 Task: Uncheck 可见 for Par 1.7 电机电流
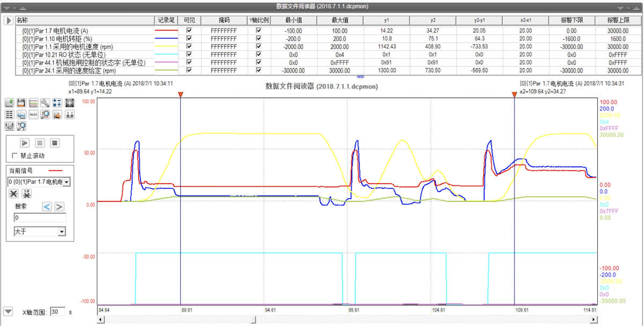[188, 31]
